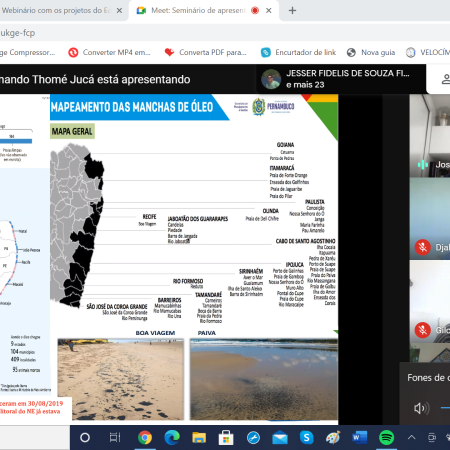Click Jesser Fidelis participant avatar
The height and width of the screenshot is (450, 450).
click(x=271, y=79)
